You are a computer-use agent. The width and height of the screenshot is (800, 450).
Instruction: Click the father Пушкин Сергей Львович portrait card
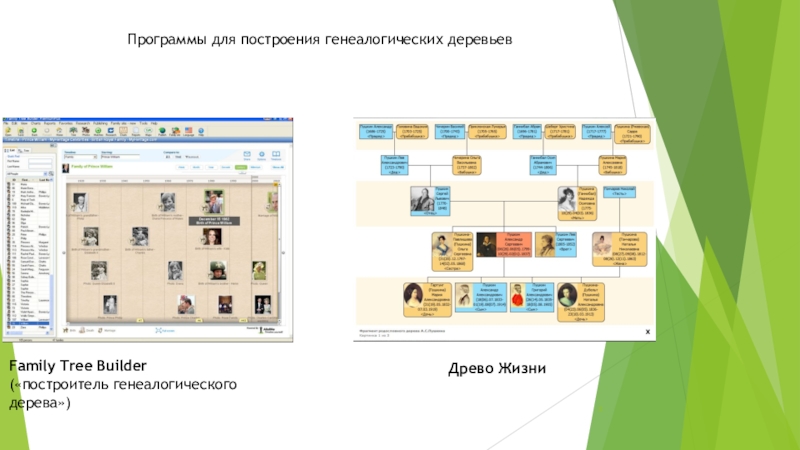[430, 201]
